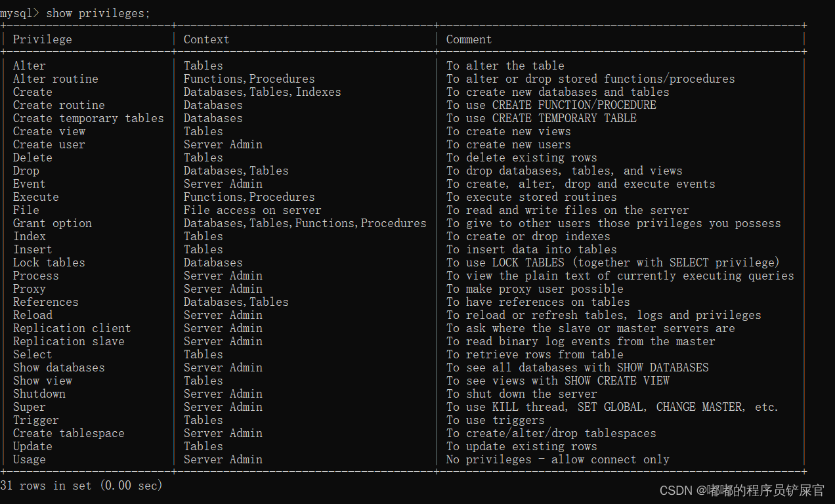Click the "Usage" privilege name

point(30,459)
